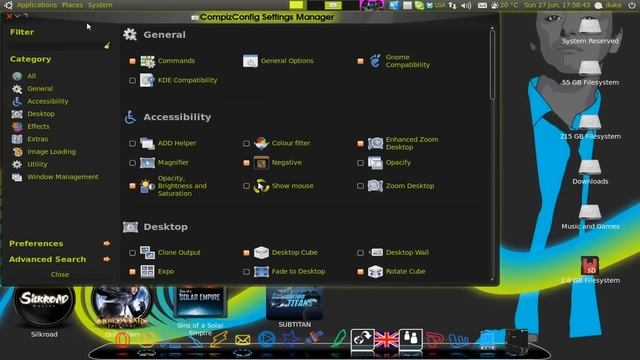640x360 pixels.
Task: Open Desktop Wall plugin icon
Action: point(376,253)
